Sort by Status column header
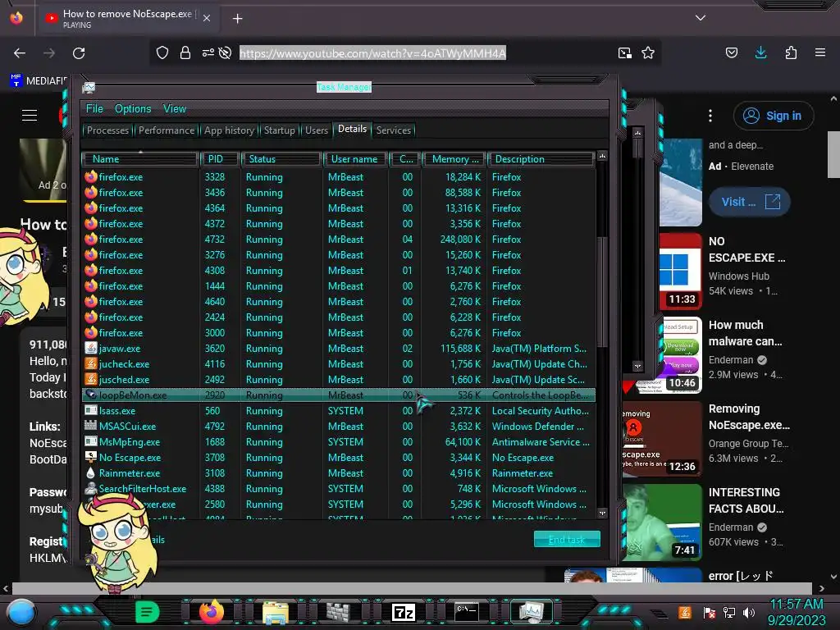Screen dimensions: 840x630 click(x=281, y=159)
